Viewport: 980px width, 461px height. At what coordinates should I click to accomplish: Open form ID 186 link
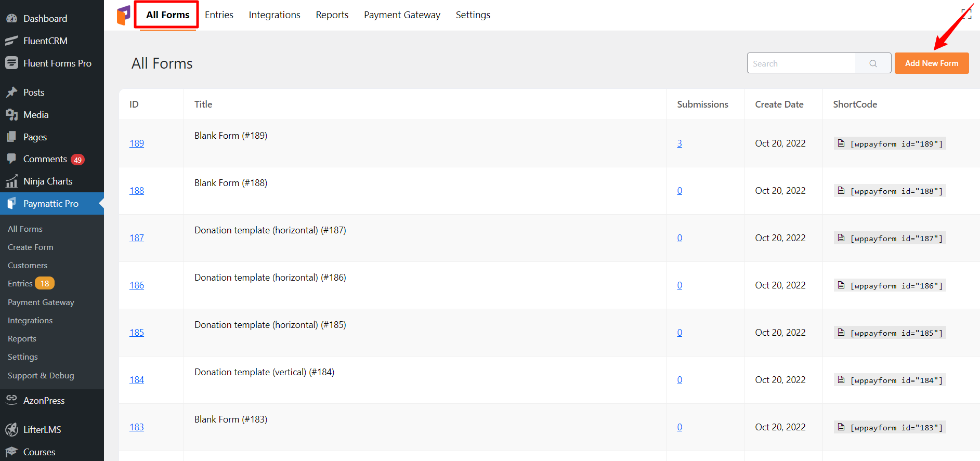(137, 285)
